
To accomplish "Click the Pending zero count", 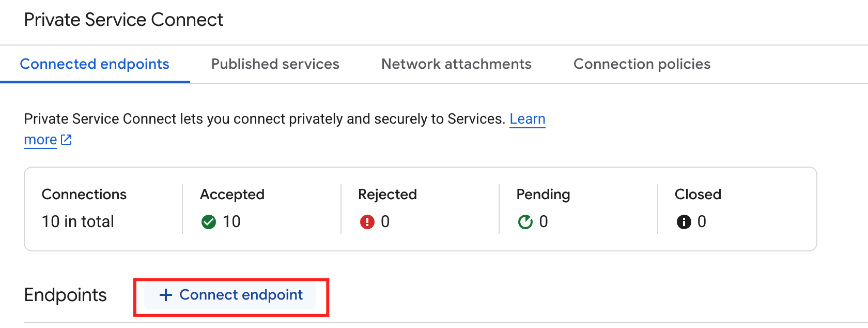I will (x=544, y=221).
